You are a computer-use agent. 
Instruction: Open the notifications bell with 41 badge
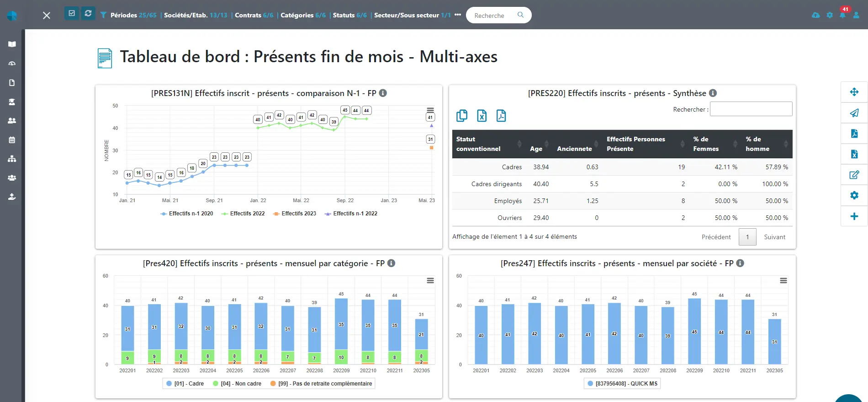842,15
